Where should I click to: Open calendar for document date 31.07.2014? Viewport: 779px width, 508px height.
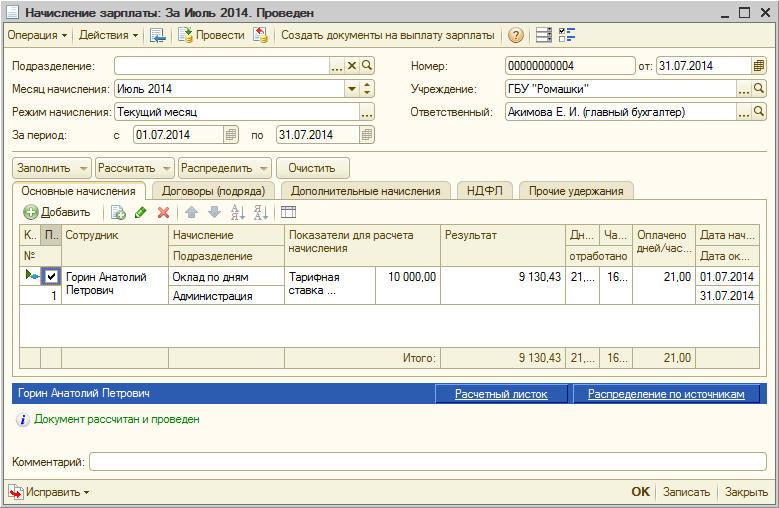[x=759, y=66]
